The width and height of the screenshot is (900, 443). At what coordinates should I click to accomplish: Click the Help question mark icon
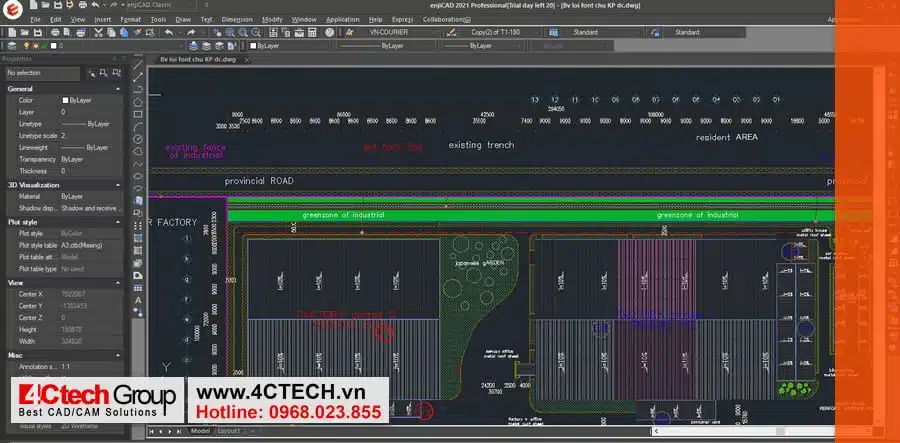(x=329, y=33)
